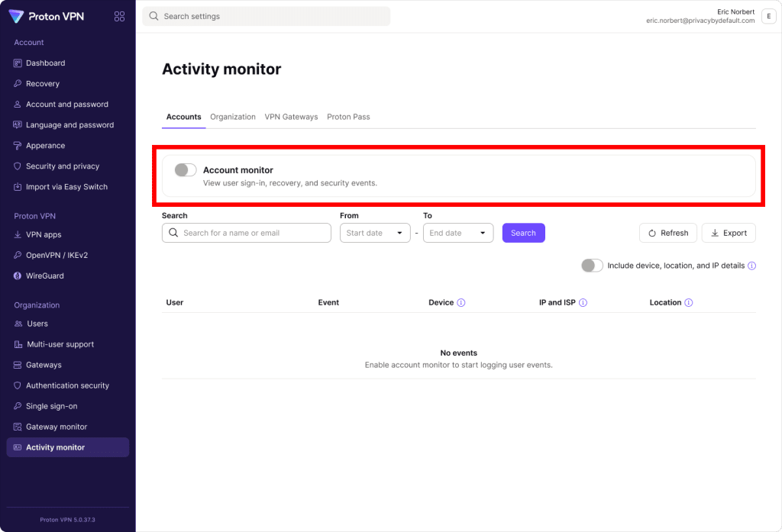
Task: Click the Apperance paint roller icon
Action: coord(18,146)
